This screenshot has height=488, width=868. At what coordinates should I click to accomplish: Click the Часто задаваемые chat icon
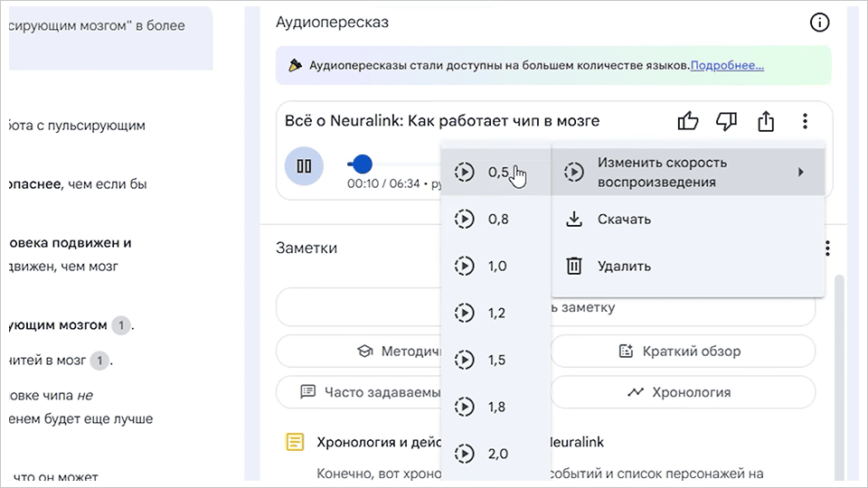pos(307,392)
